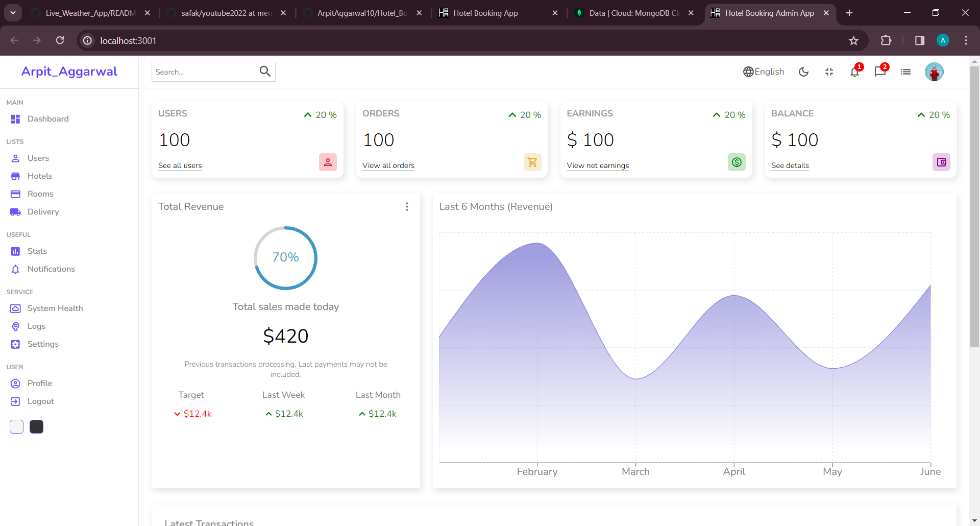Open browser extensions puzzle icon
Viewport: 980px width, 526px height.
[x=886, y=40]
